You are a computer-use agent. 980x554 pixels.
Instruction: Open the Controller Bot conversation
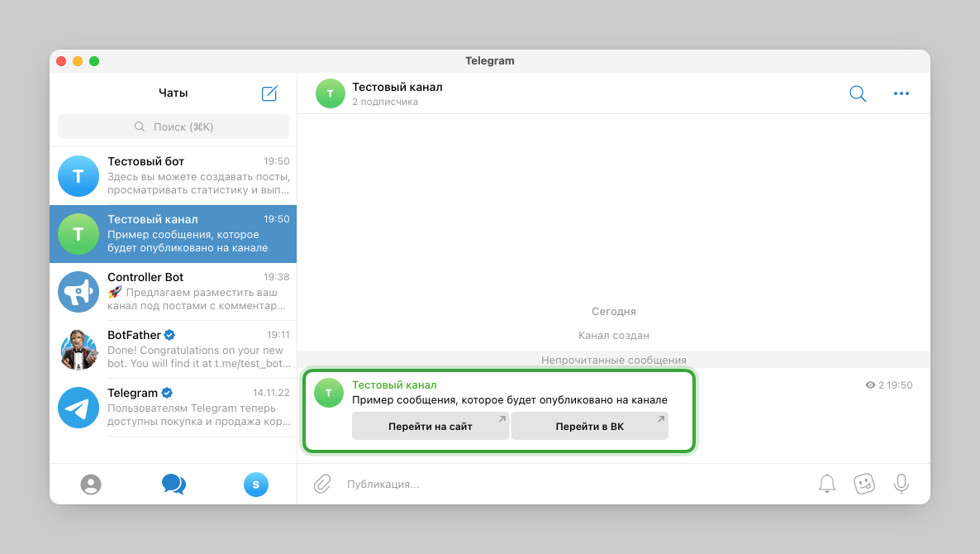[x=173, y=291]
